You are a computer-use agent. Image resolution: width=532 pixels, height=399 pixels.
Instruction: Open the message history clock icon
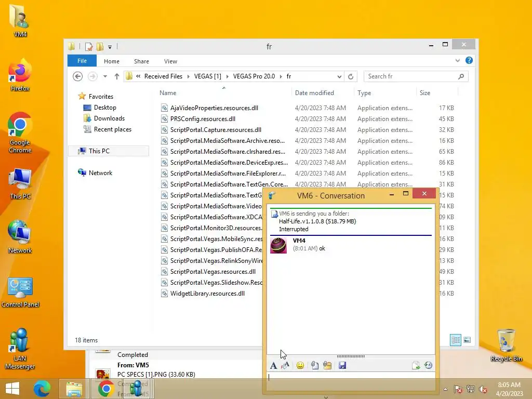(429, 365)
